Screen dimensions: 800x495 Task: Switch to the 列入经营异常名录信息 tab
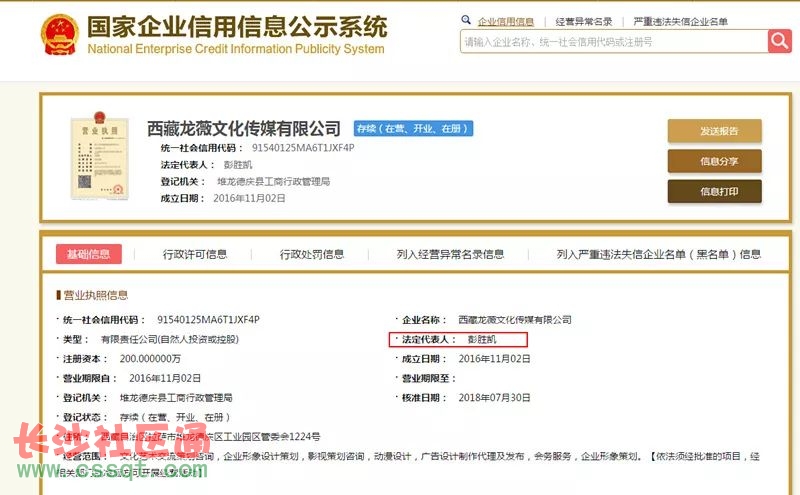451,254
